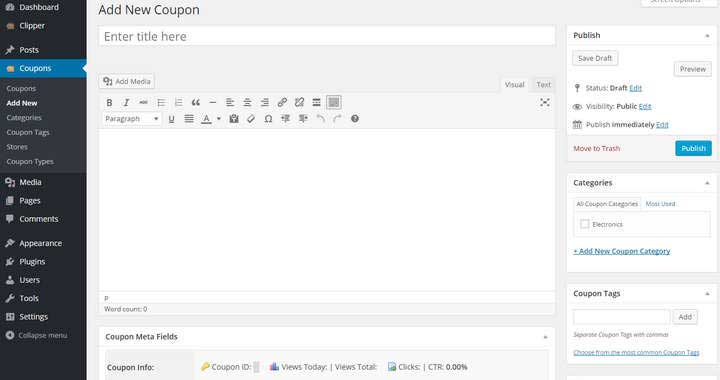The width and height of the screenshot is (720, 380).
Task: Remove the link with unlink icon
Action: [x=299, y=102]
